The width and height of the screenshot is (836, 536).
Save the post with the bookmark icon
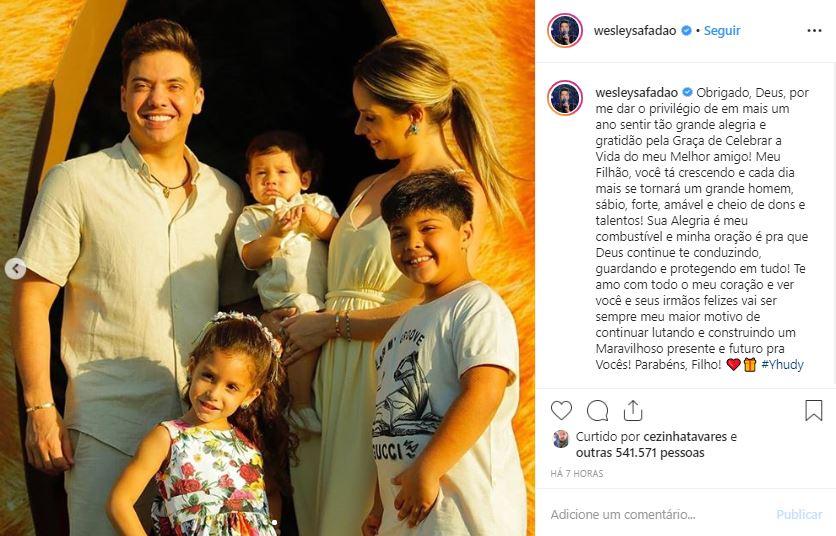(x=814, y=411)
